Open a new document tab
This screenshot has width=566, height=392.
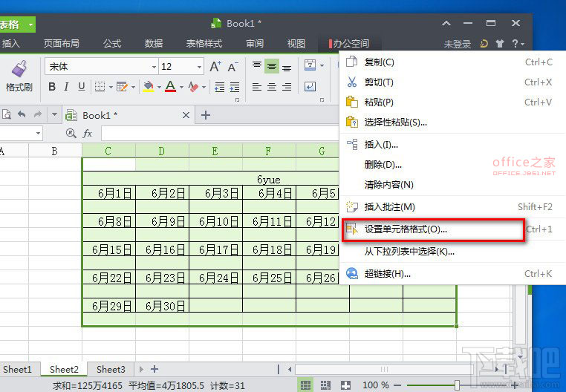click(206, 115)
